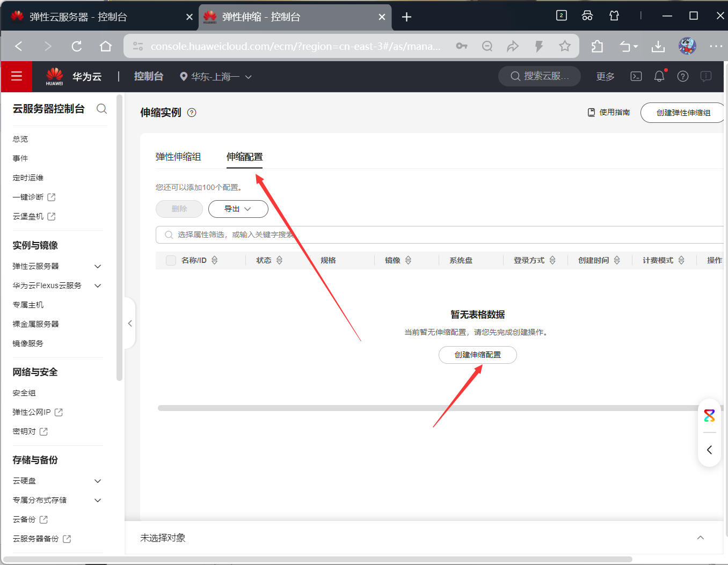Screen dimensions: 728x565
Task: Click 创建伸缩配置 button
Action: coord(478,355)
